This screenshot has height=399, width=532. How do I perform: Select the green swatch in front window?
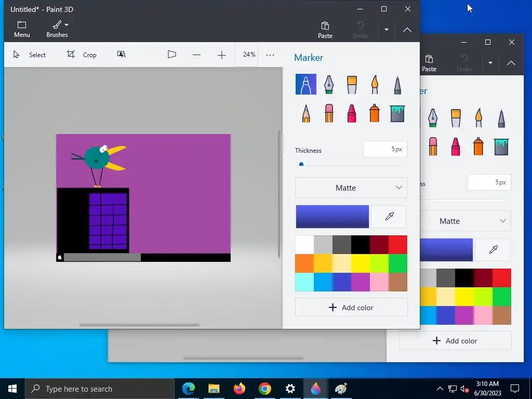[x=397, y=263]
